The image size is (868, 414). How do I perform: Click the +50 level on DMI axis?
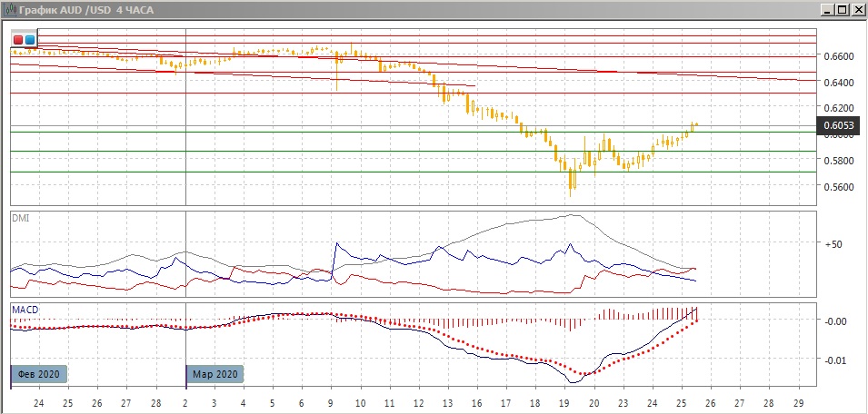pos(834,244)
